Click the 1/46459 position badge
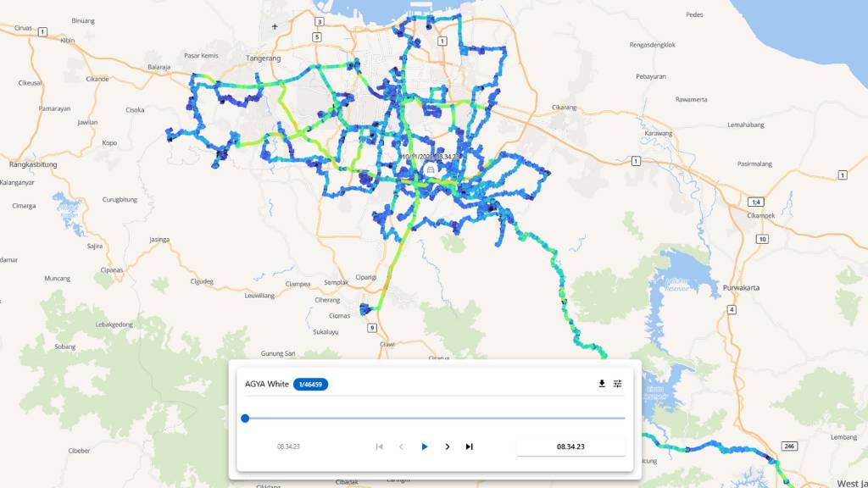The height and width of the screenshot is (488, 868). coord(310,385)
